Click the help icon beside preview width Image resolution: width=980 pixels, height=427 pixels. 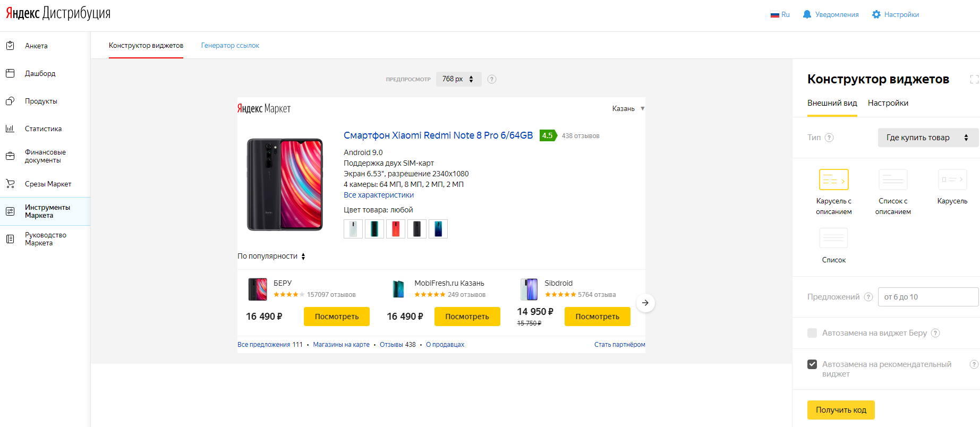492,79
